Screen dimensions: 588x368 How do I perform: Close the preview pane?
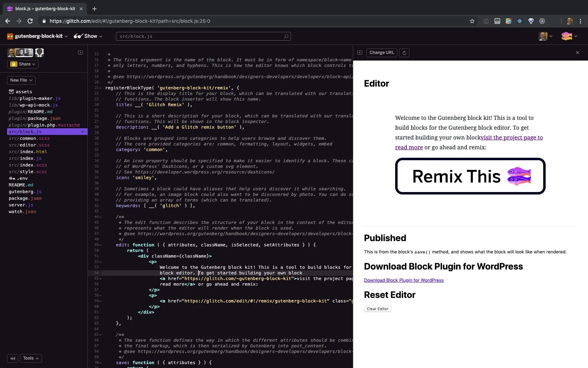pos(577,53)
